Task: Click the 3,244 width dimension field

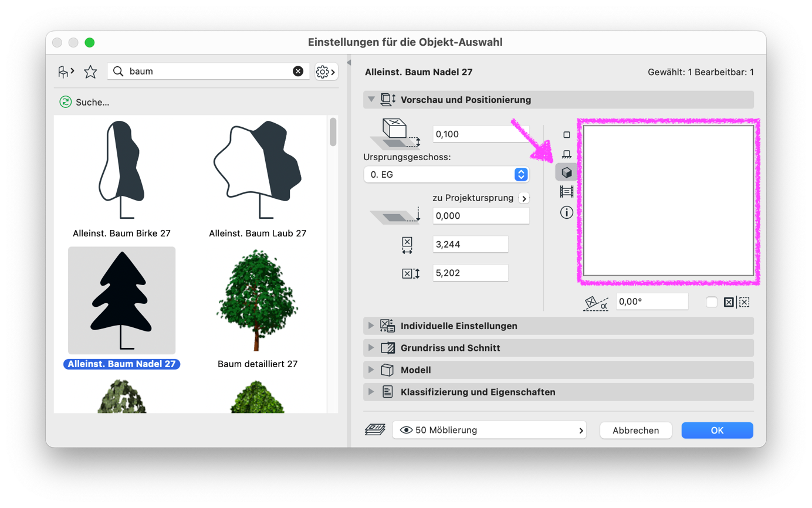Action: click(471, 245)
